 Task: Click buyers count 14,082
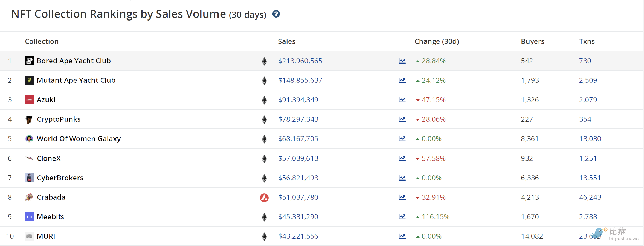point(532,236)
